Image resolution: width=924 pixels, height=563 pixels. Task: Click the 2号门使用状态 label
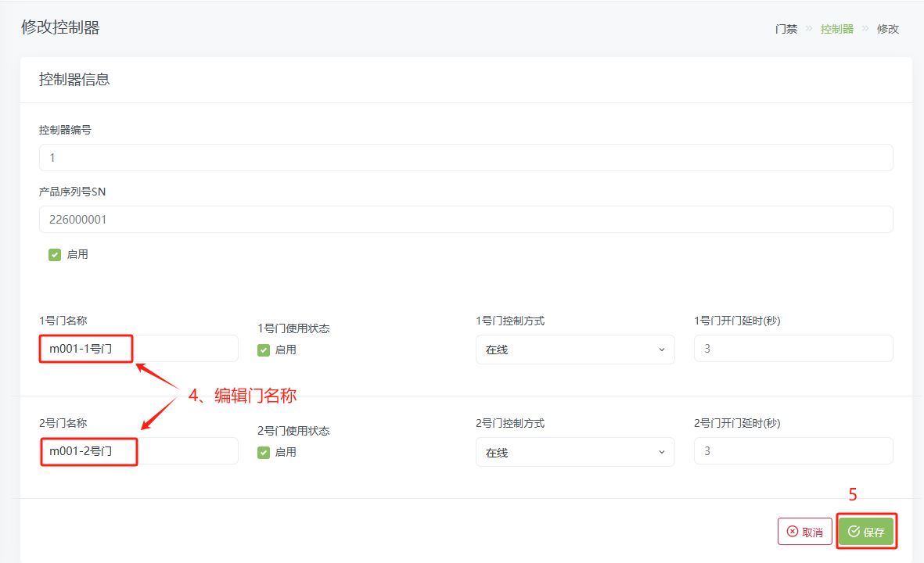pyautogui.click(x=293, y=431)
